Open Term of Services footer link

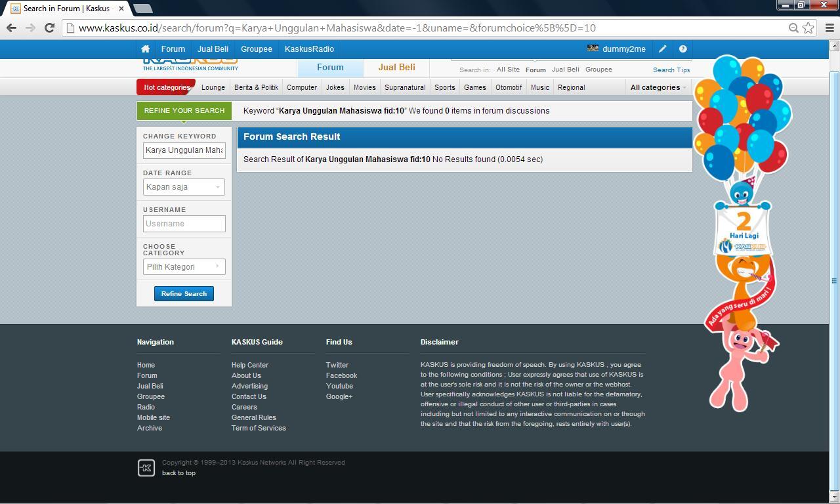tap(259, 428)
